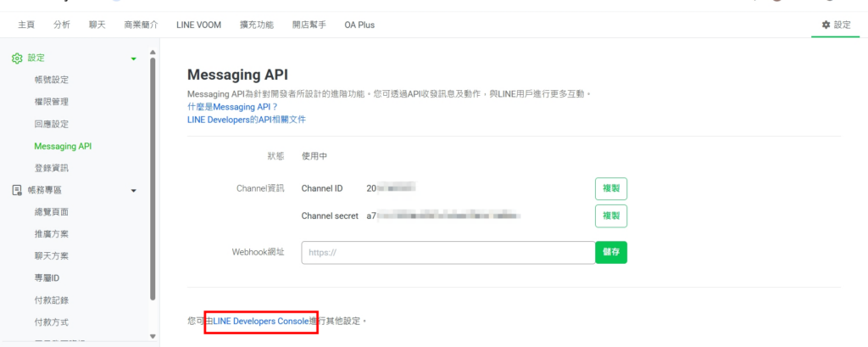Follow the 什麼是Messaging API？ link
This screenshot has width=868, height=347.
pos(232,106)
